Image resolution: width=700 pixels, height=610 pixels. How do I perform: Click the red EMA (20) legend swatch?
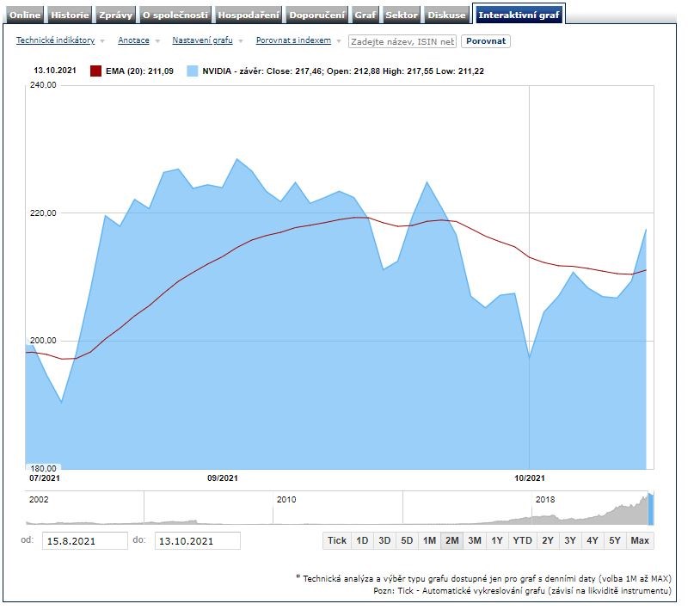96,71
